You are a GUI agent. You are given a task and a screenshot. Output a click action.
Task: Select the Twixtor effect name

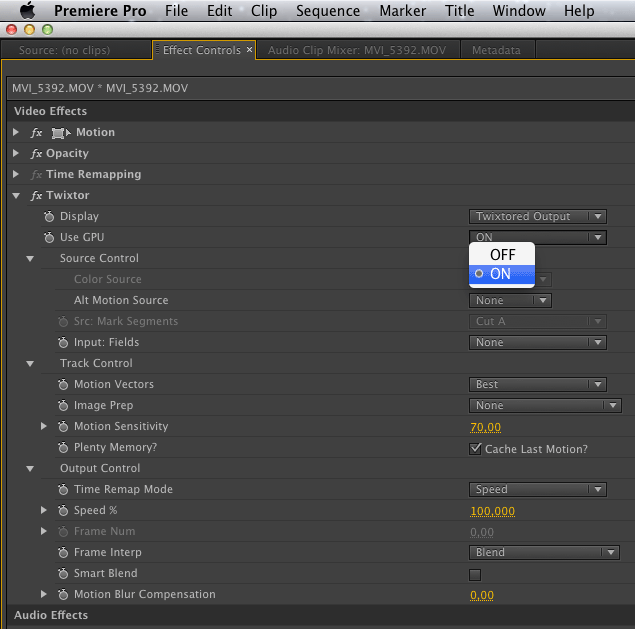67,195
